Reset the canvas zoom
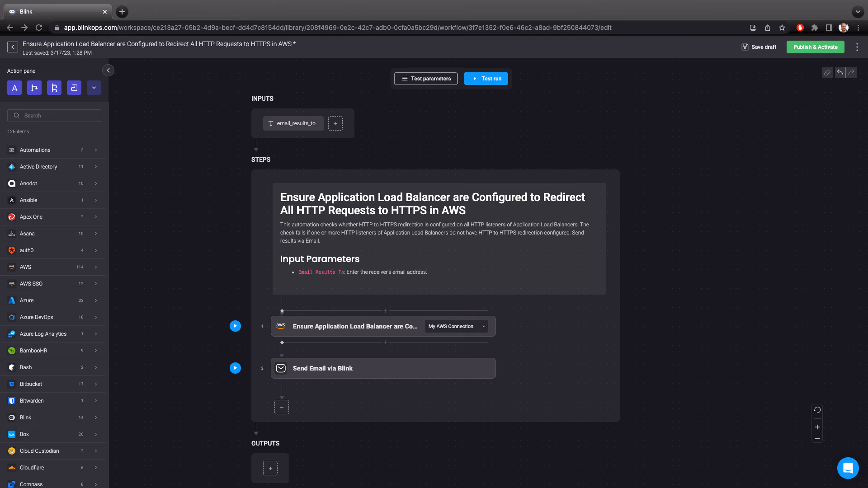This screenshot has width=868, height=488. point(817,410)
